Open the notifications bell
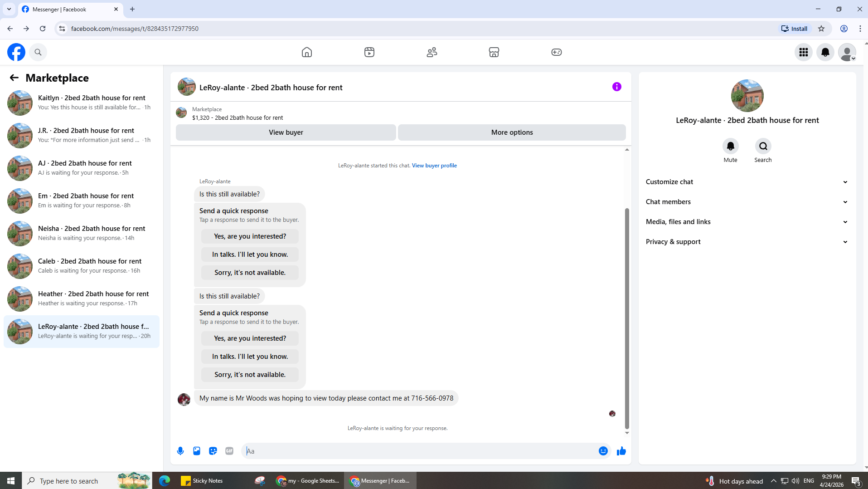Screen dimensions: 868x489 (825, 52)
